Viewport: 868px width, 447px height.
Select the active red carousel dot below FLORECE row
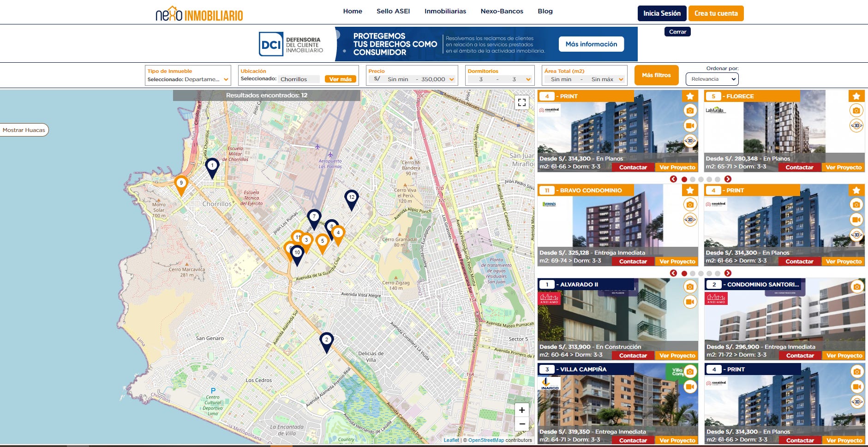tap(684, 179)
